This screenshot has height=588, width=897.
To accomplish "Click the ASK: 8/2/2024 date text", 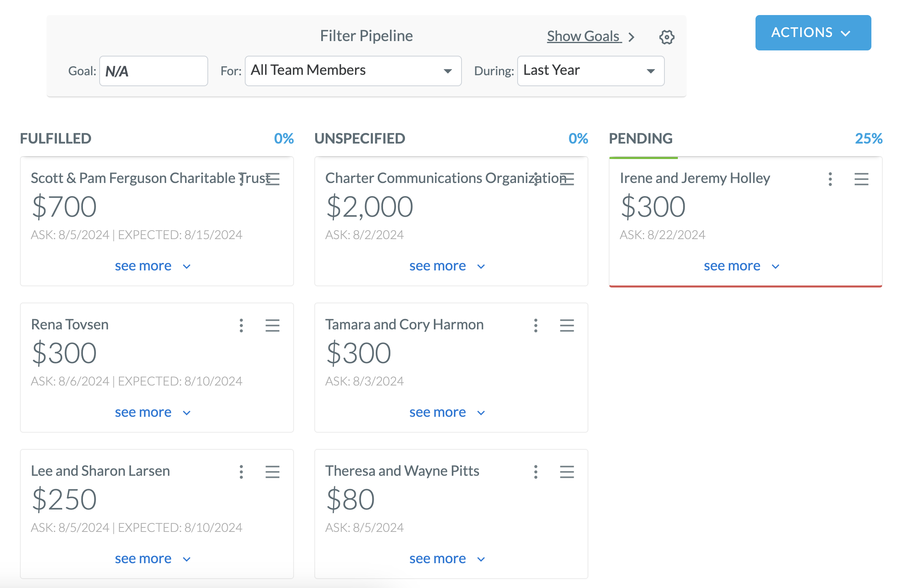I will (364, 235).
